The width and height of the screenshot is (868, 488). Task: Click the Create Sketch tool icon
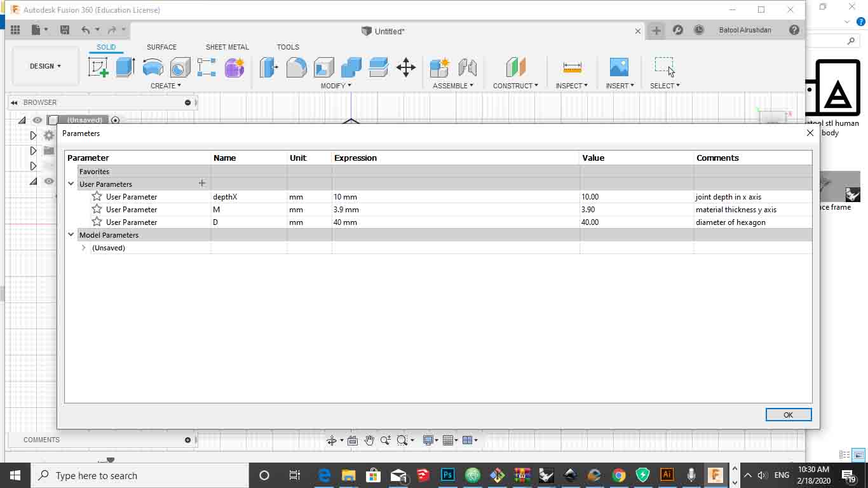click(98, 67)
